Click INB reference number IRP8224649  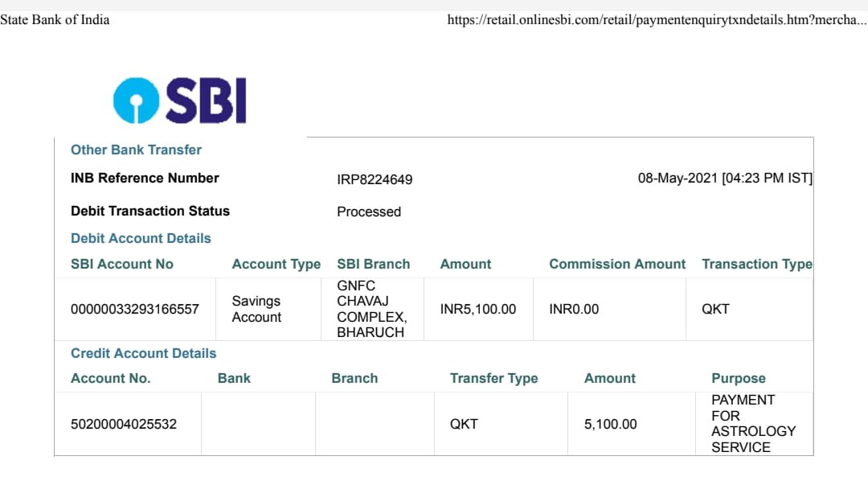click(x=375, y=179)
